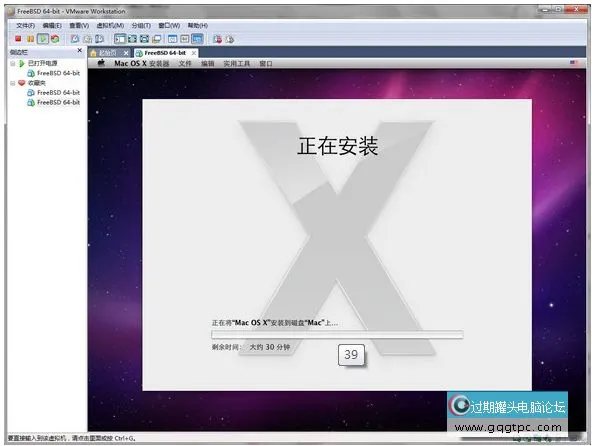Click the 安装到磁盘 "Mac" status text

coord(275,323)
